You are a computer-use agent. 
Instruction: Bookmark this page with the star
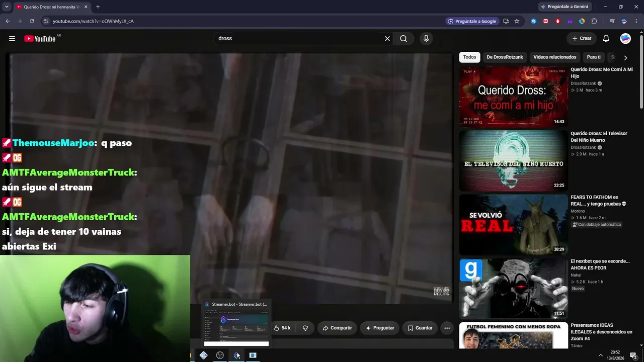click(517, 21)
